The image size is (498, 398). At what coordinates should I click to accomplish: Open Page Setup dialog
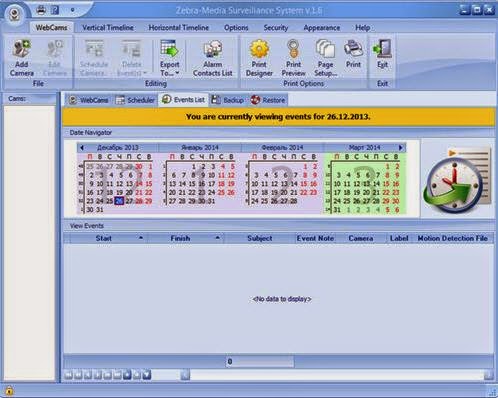click(x=325, y=58)
